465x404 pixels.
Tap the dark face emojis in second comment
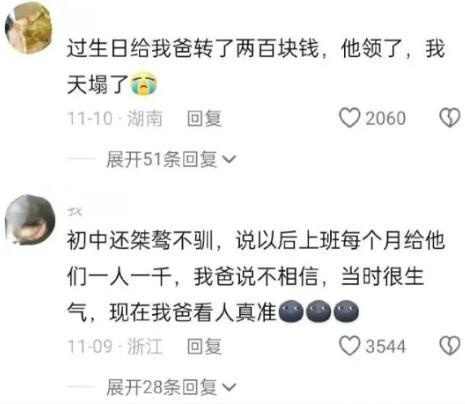point(318,312)
